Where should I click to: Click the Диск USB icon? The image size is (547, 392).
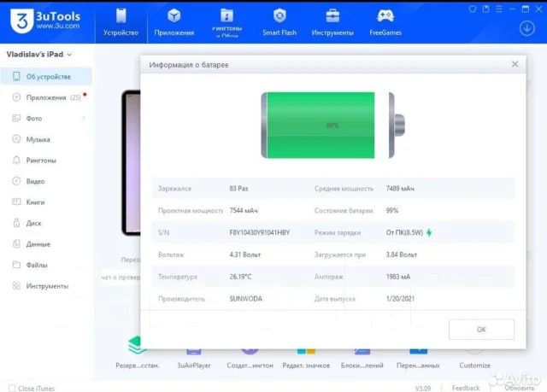16,223
